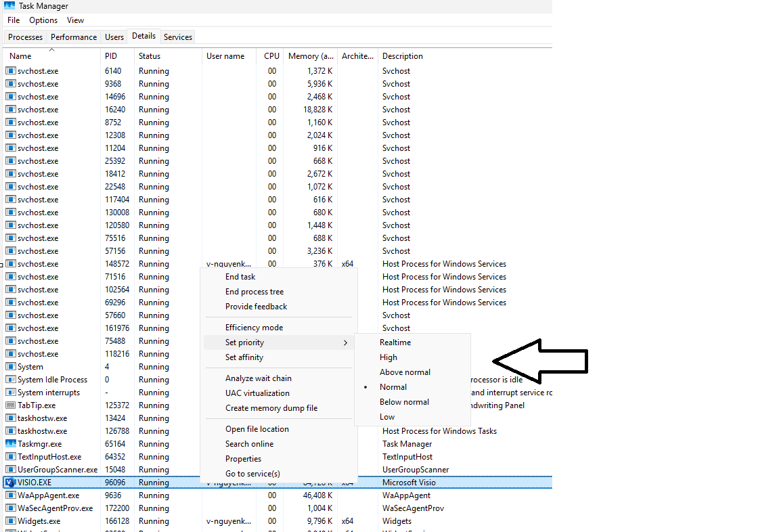
Task: Sort processes by the Name column
Action: point(20,56)
